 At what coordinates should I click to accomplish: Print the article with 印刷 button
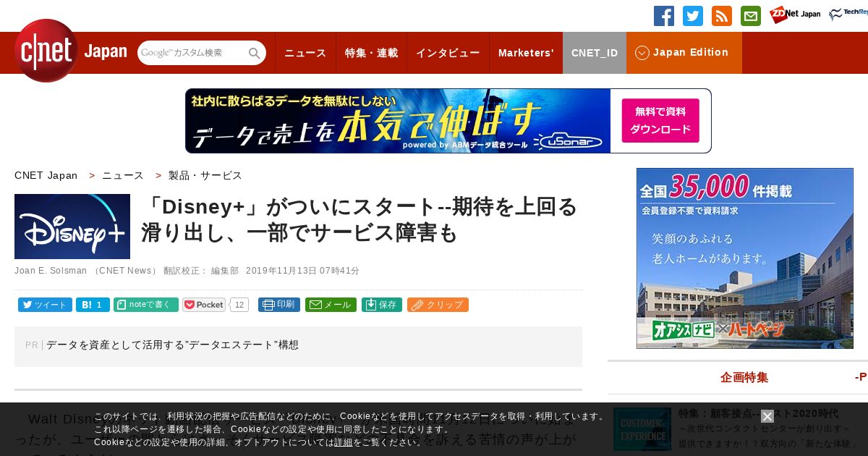(x=279, y=305)
